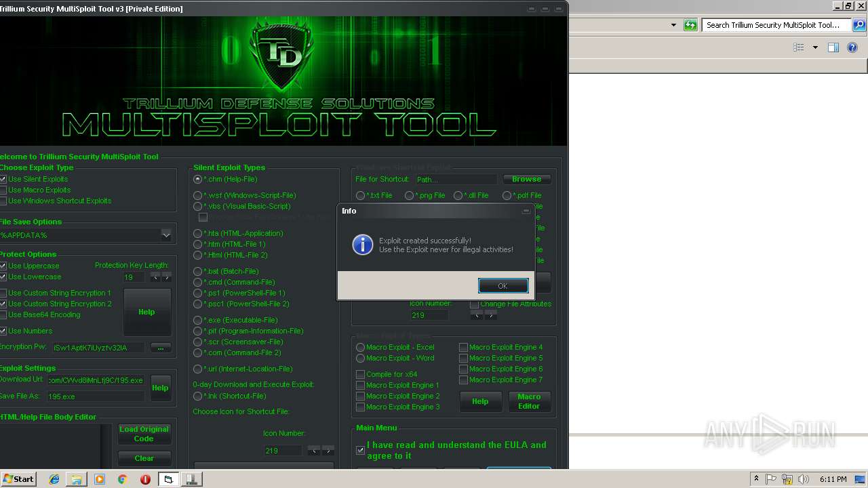Click the Explorer search box
Image resolution: width=868 pixels, height=488 pixels.
pos(777,25)
